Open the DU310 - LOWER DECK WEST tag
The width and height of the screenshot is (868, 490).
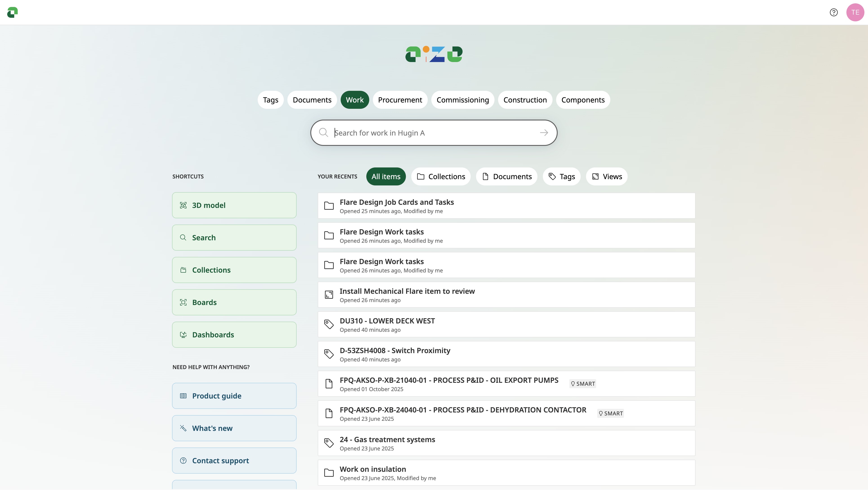tap(387, 321)
